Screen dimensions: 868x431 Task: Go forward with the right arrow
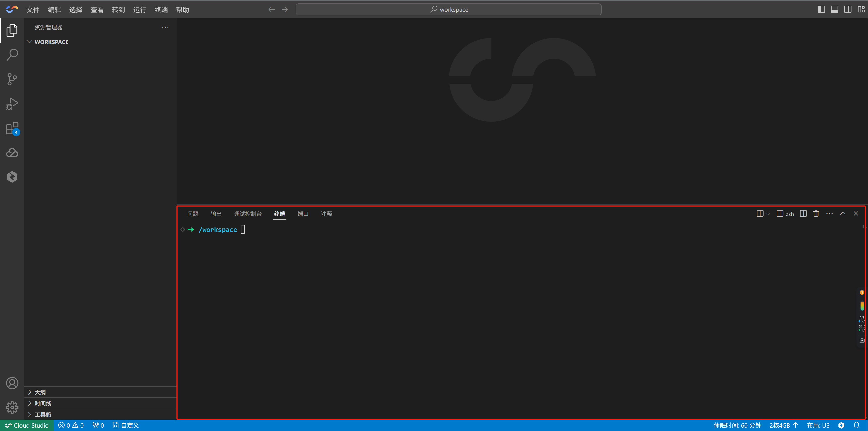point(285,9)
